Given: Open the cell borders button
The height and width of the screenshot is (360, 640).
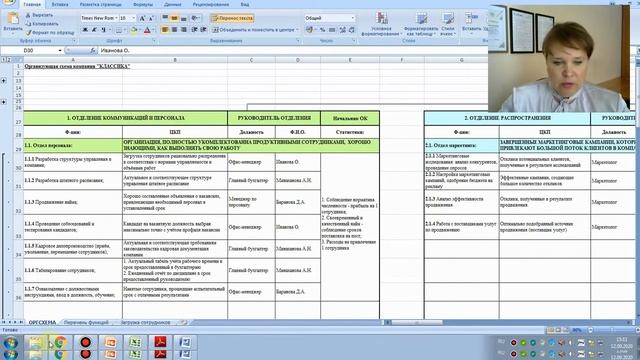Looking at the screenshot, I should [x=119, y=30].
